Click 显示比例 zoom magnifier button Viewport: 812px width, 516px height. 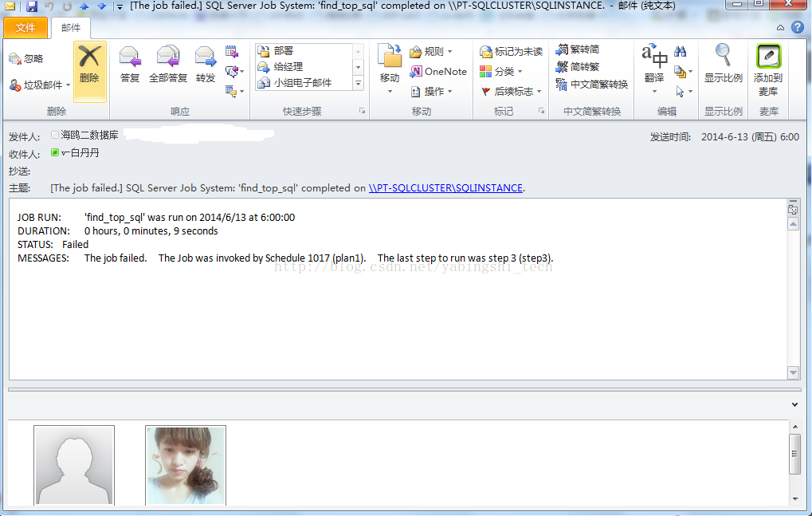point(724,65)
